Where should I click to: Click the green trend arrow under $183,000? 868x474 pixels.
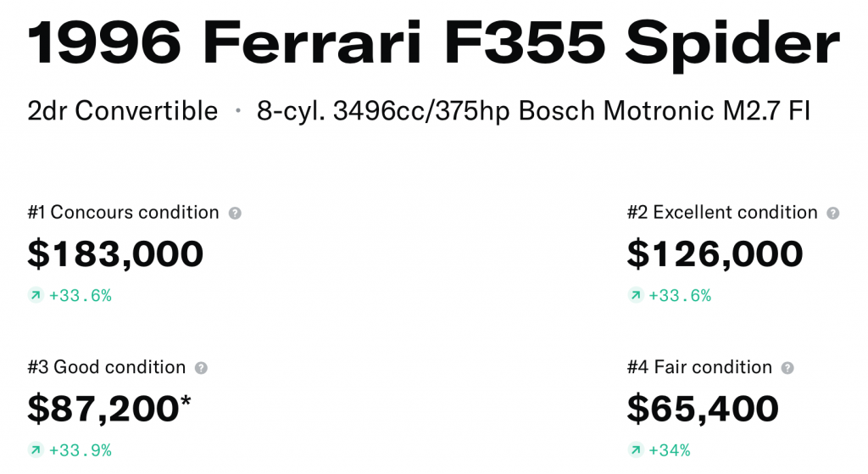pyautogui.click(x=35, y=296)
